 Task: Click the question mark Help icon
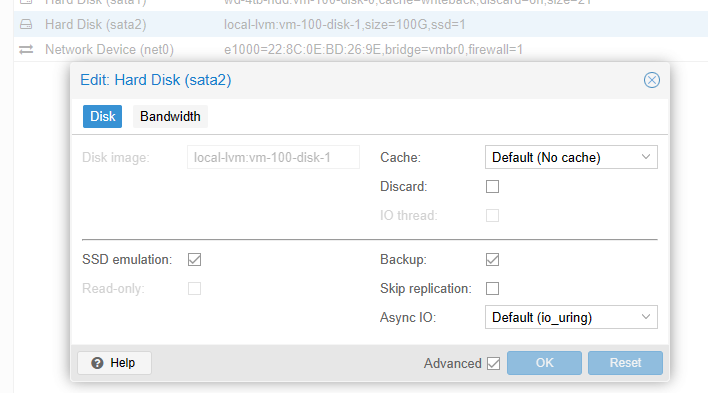coord(97,363)
